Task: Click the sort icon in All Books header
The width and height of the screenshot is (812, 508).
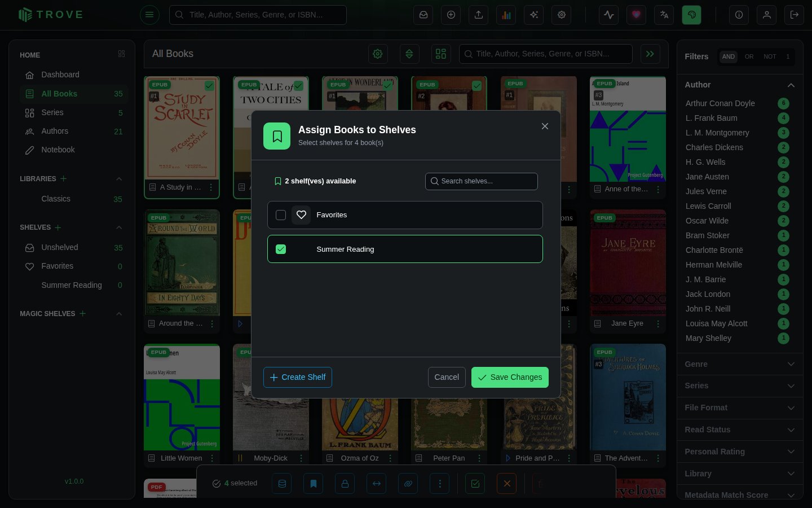Action: pos(409,54)
